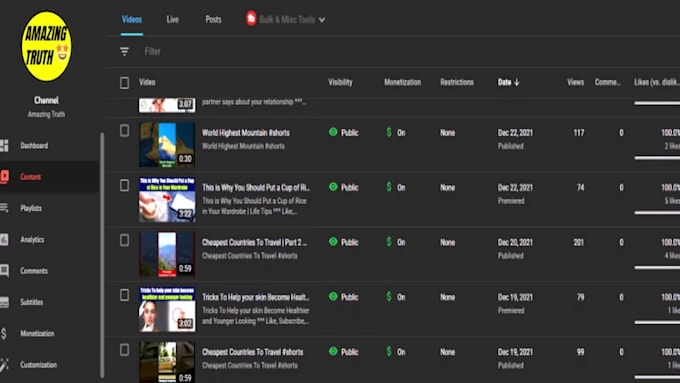Viewport: 680px width, 383px height.
Task: Click likes bar for World Highest Mountain
Action: click(x=657, y=158)
